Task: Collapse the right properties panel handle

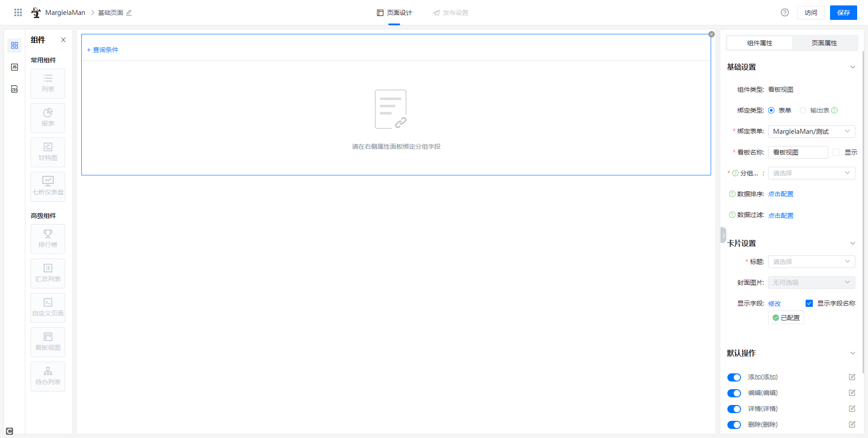Action: click(x=723, y=235)
